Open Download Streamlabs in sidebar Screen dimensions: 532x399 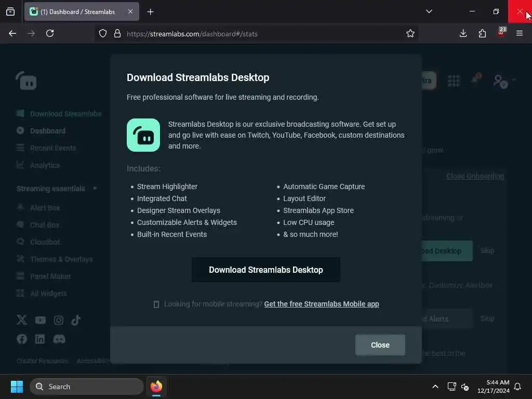(x=59, y=114)
